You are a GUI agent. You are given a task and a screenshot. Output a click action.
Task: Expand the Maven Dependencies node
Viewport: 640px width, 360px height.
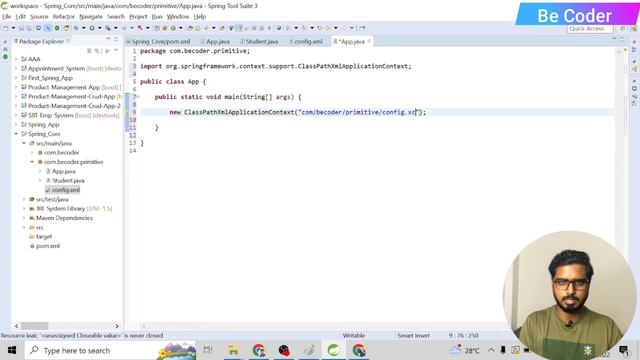coord(24,218)
